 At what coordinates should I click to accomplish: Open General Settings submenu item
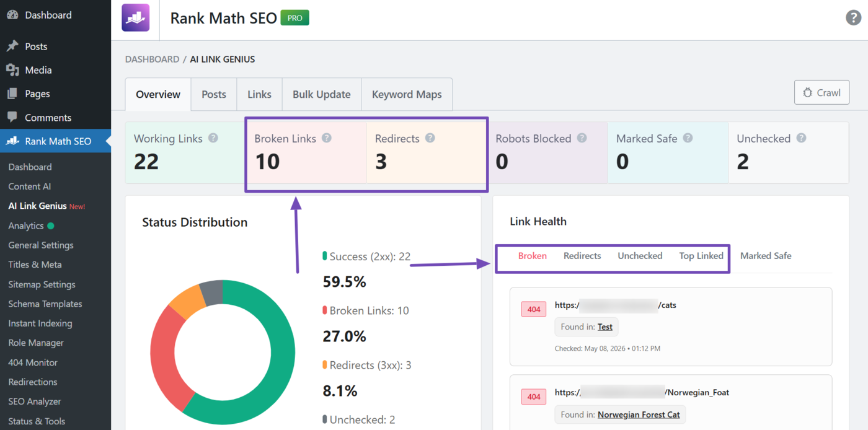(x=41, y=245)
